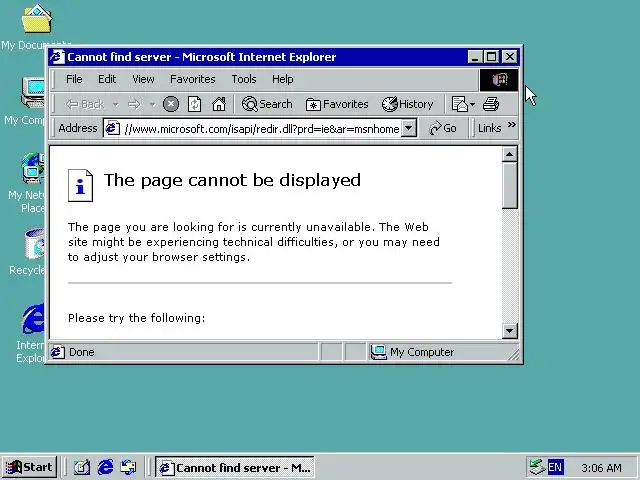Open the View menu
This screenshot has height=480, width=640.
tap(143, 79)
